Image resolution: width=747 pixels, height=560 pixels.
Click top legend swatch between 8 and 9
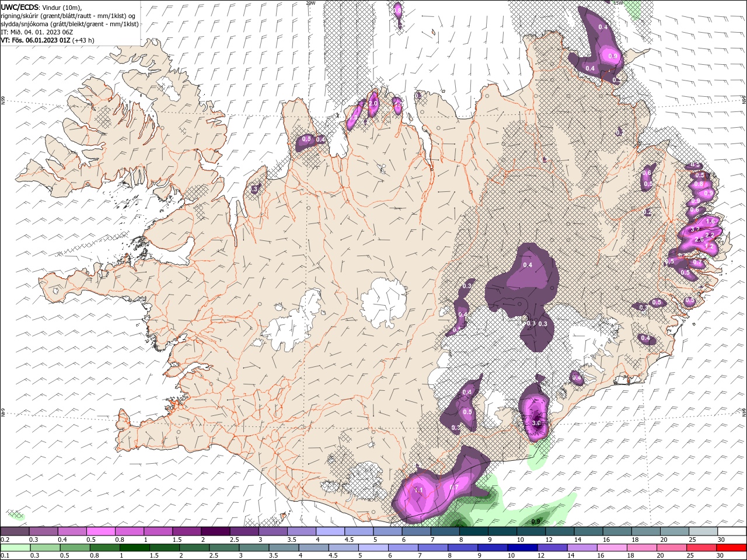tap(473, 531)
